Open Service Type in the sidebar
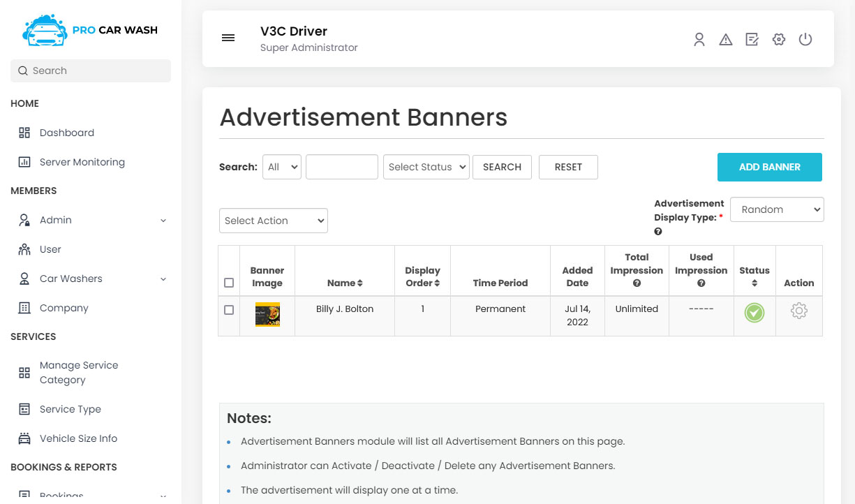This screenshot has height=504, width=855. coord(70,409)
